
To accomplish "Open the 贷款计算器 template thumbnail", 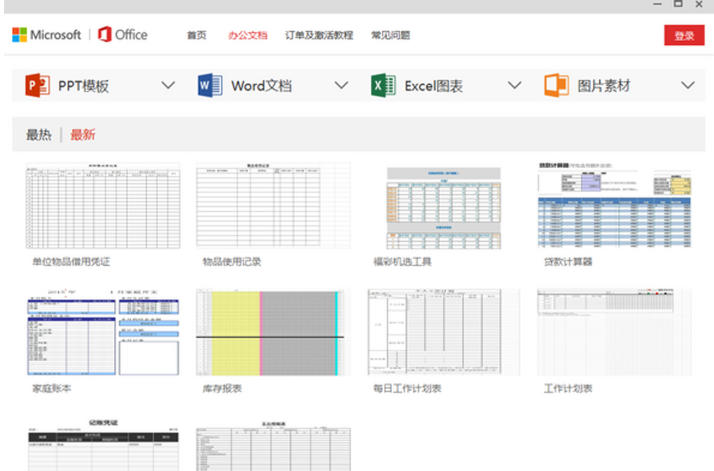I will point(614,206).
